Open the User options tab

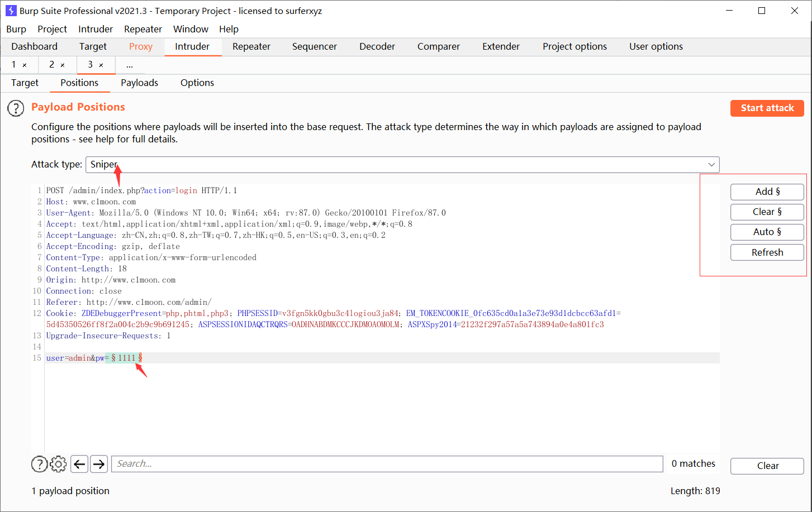[x=656, y=47]
